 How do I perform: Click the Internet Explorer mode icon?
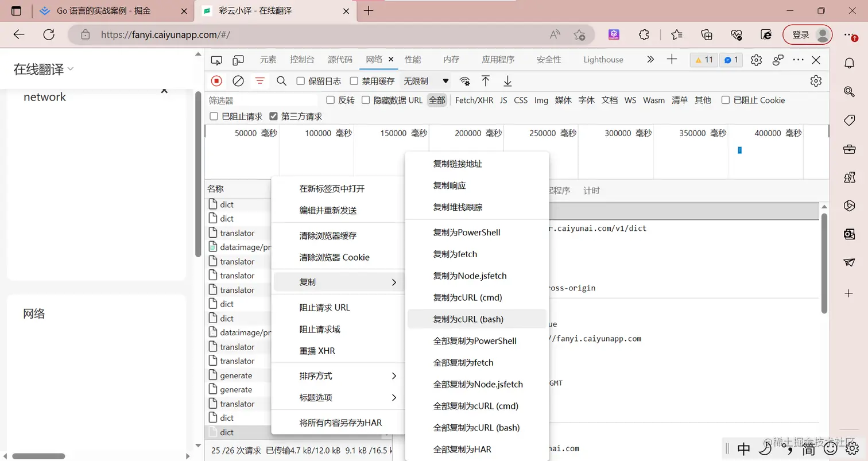[766, 34]
